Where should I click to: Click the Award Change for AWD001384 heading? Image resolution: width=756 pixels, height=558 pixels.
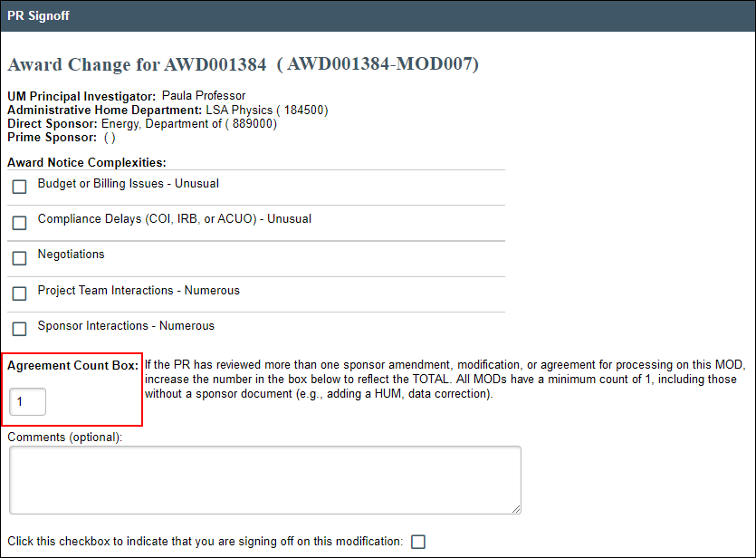pyautogui.click(x=137, y=65)
